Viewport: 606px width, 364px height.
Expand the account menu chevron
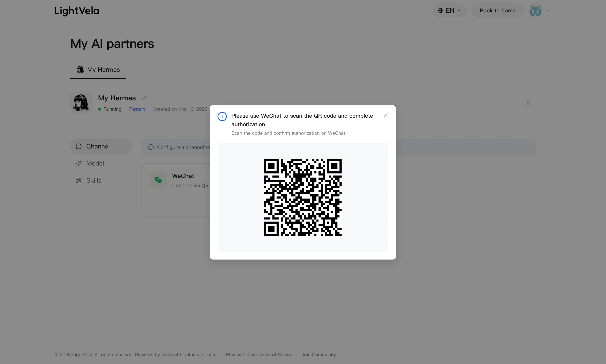(x=548, y=10)
